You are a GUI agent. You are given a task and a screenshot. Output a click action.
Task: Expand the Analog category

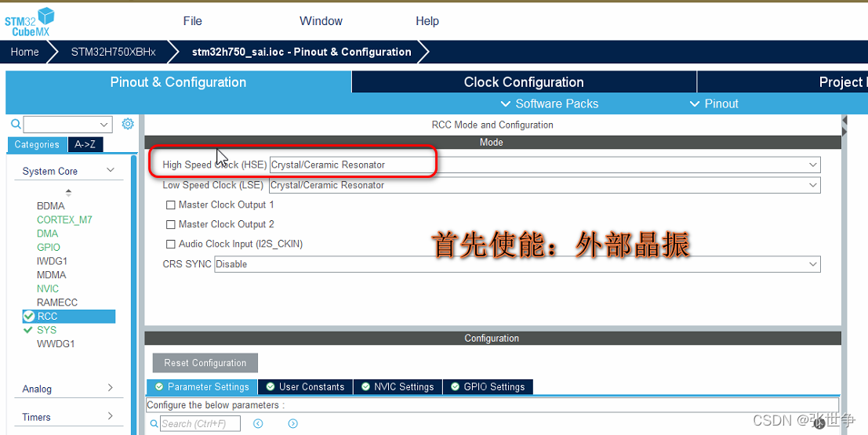coord(110,388)
